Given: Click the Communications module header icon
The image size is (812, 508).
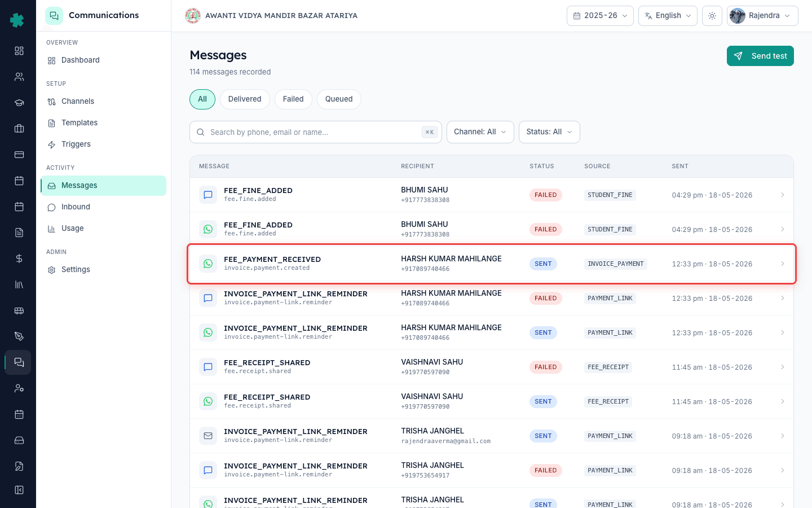Looking at the screenshot, I should 54,16.
